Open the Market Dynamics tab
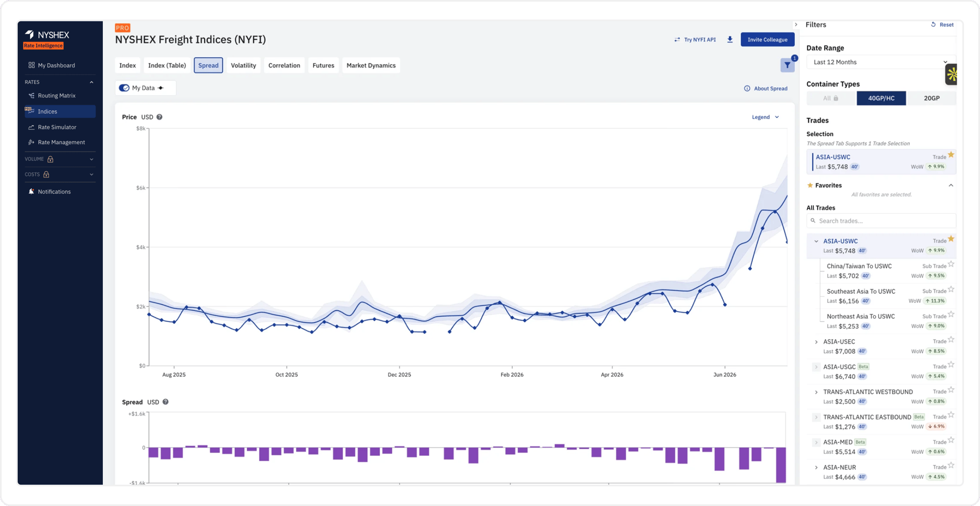This screenshot has width=980, height=506. click(x=371, y=65)
